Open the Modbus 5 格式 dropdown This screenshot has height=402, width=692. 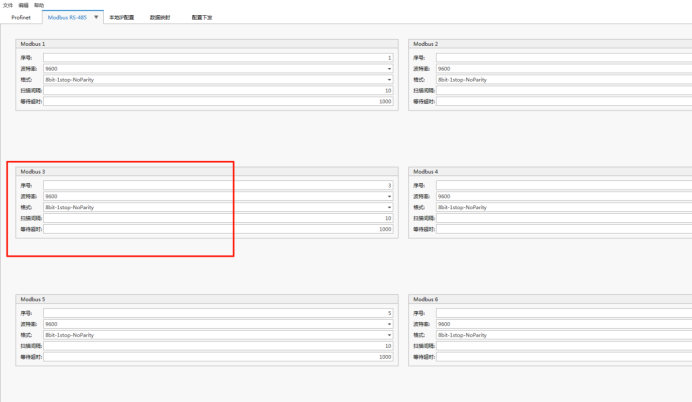coord(218,335)
